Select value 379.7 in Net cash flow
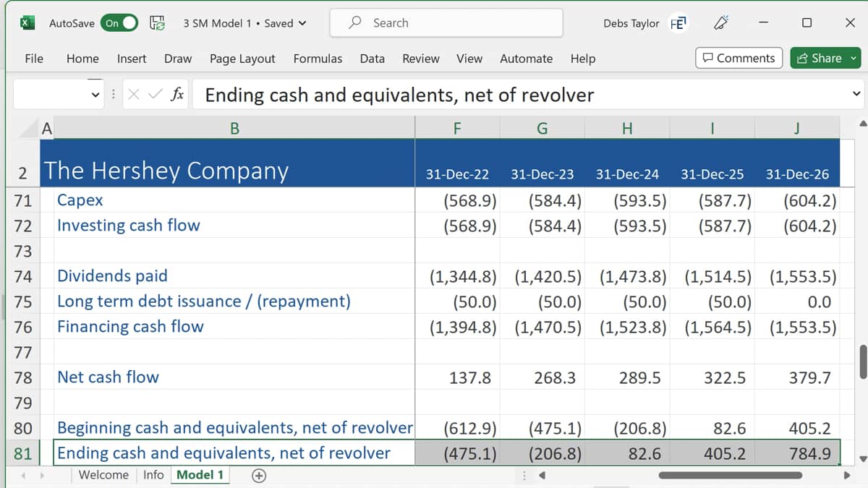This screenshot has width=868, height=488. point(797,377)
